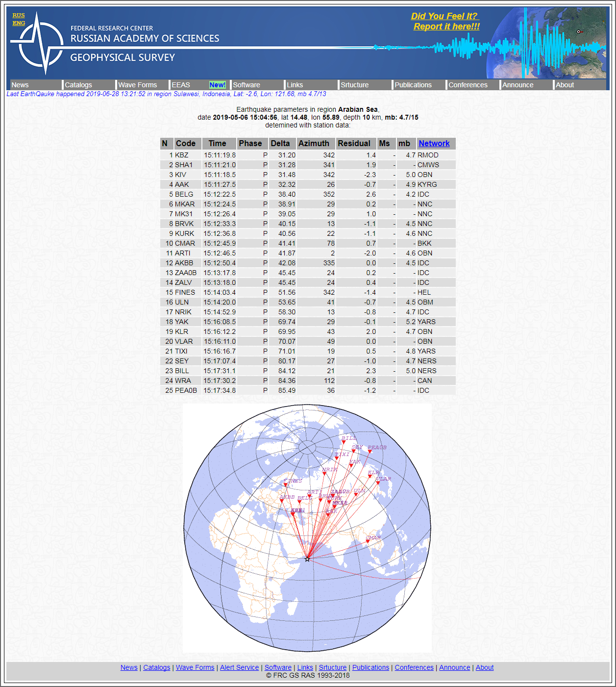The width and height of the screenshot is (616, 687).
Task: Select Wave Forms in the navigation bar
Action: point(138,85)
